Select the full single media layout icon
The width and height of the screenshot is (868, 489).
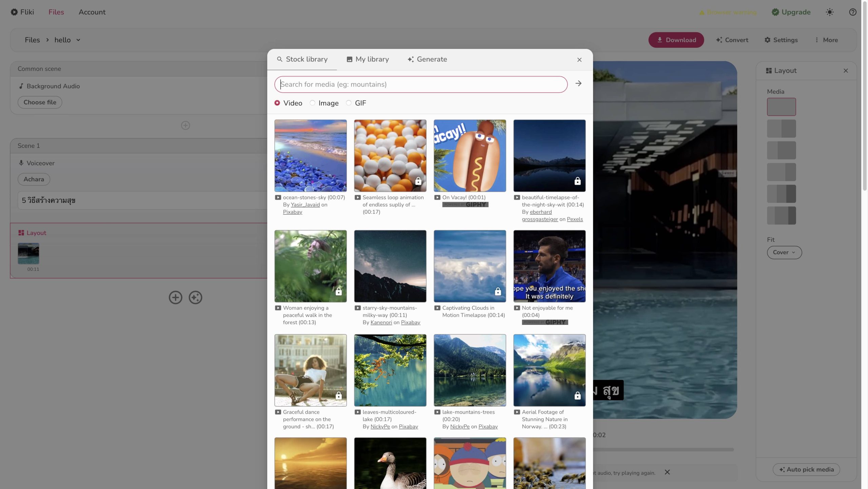[781, 107]
